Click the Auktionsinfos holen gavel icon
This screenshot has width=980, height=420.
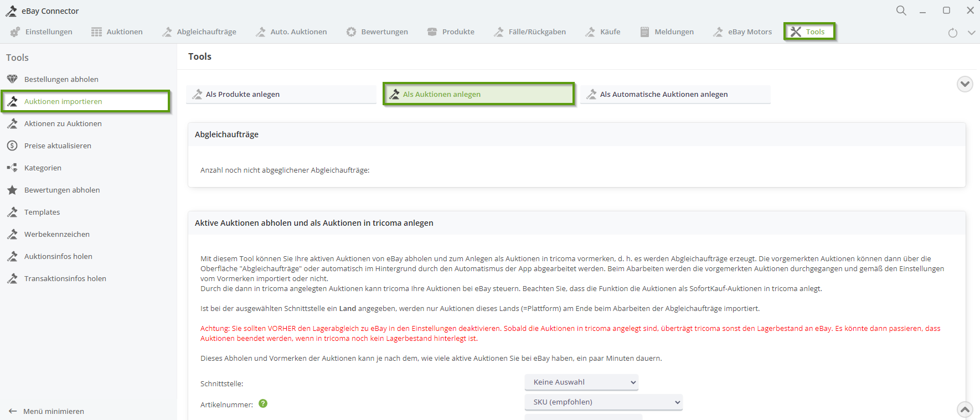(12, 256)
